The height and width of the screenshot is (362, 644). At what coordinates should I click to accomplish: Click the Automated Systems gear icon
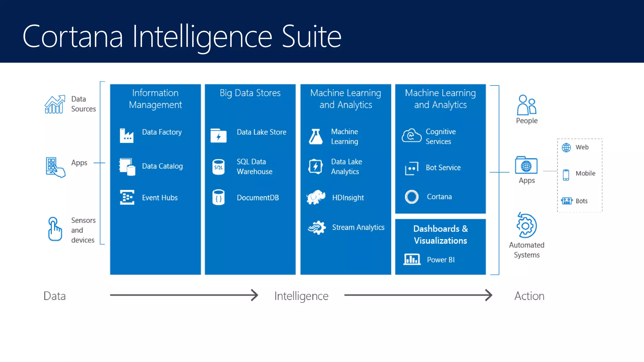[x=526, y=225]
